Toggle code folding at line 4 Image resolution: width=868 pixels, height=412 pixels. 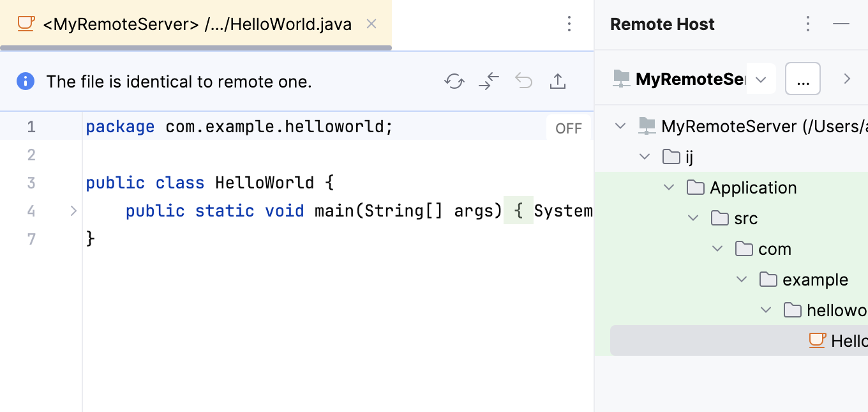[73, 210]
